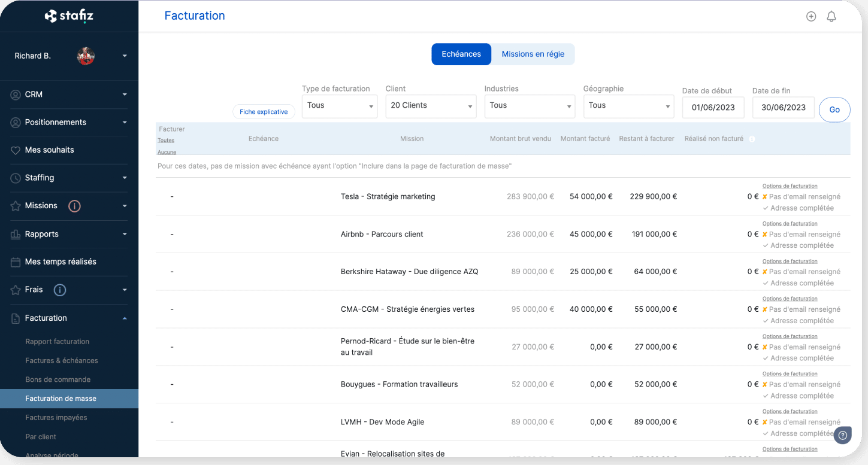Open Factures impayées submenu item

pos(56,418)
